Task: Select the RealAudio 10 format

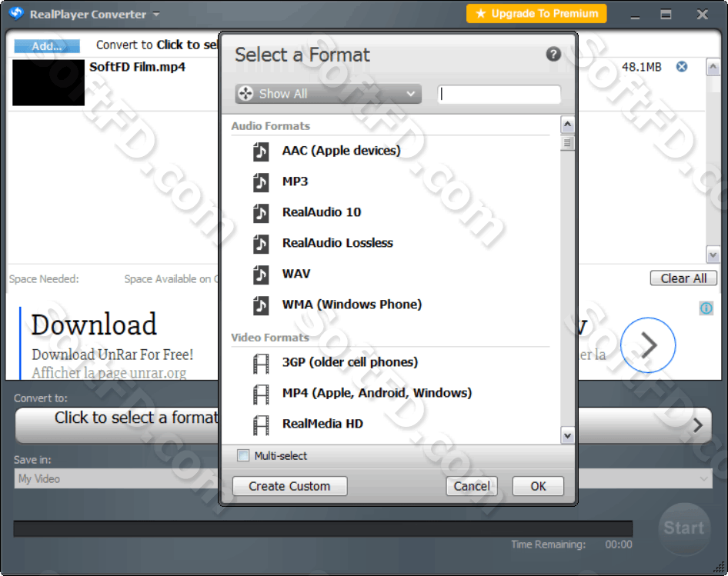Action: [321, 212]
